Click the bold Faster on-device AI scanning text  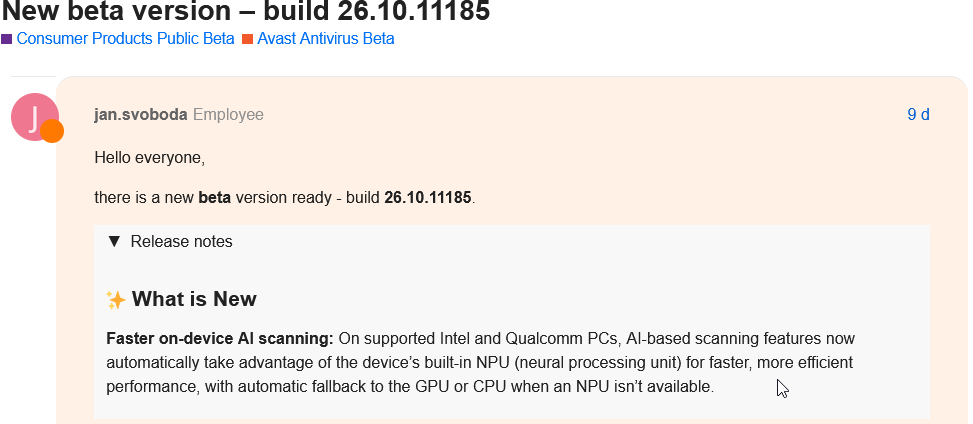point(220,339)
